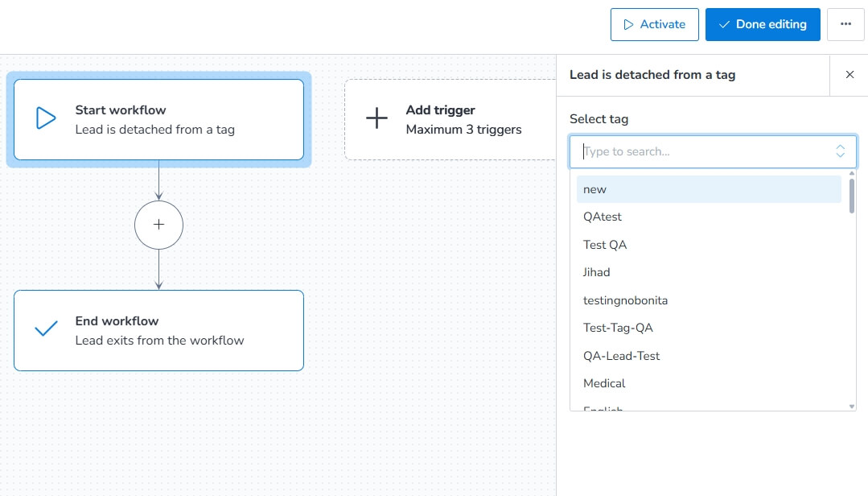
Task: Click the play icon in Start workflow card
Action: click(x=46, y=118)
